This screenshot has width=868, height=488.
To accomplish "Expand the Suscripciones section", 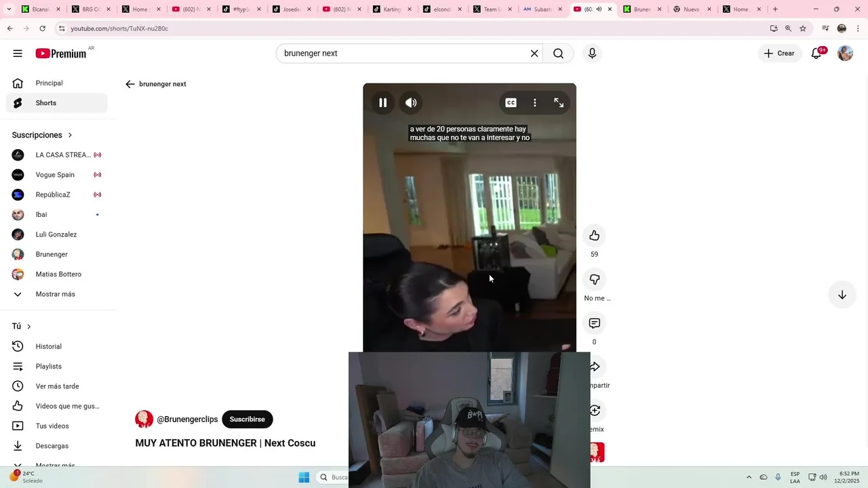I will click(x=42, y=135).
